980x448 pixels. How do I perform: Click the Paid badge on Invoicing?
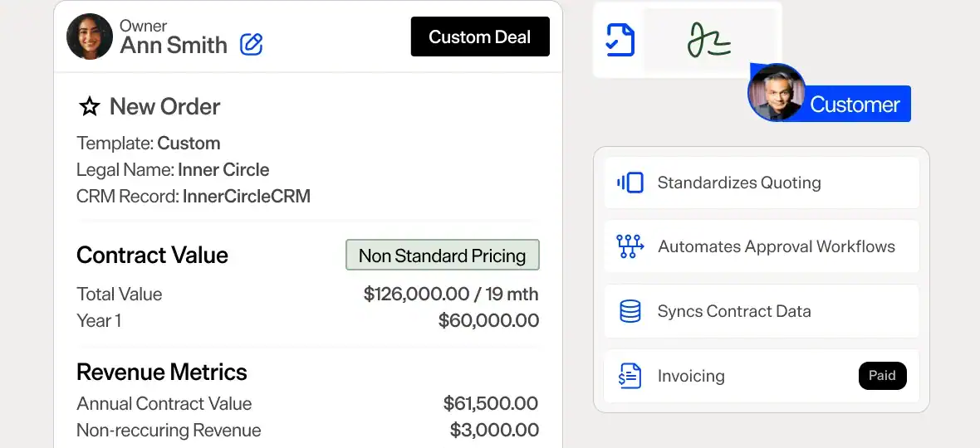883,376
